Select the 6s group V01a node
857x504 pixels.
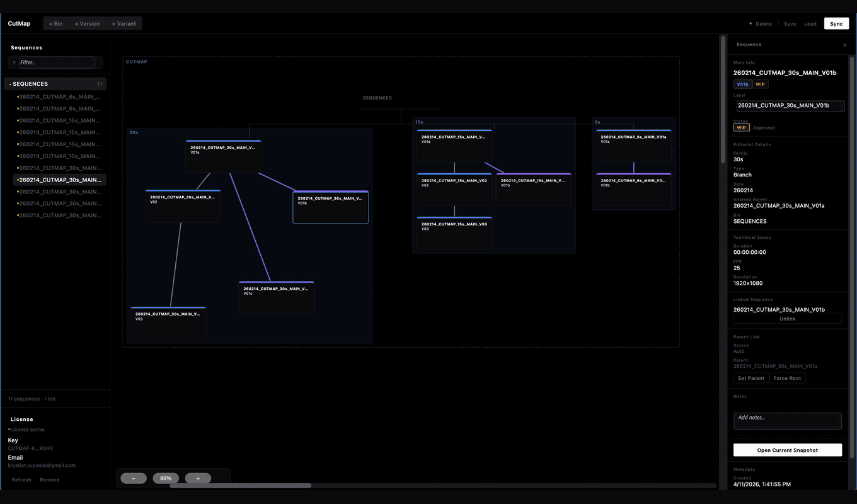pyautogui.click(x=633, y=146)
